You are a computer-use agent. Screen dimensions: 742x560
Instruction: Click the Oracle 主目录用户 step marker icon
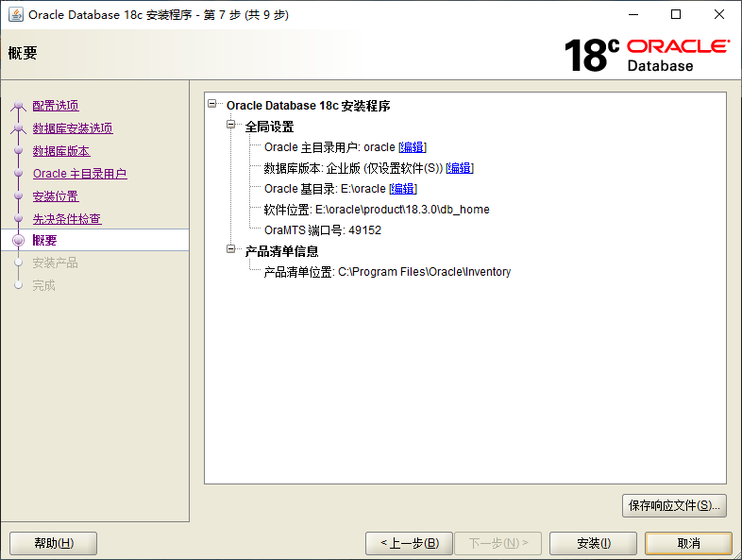(19, 173)
